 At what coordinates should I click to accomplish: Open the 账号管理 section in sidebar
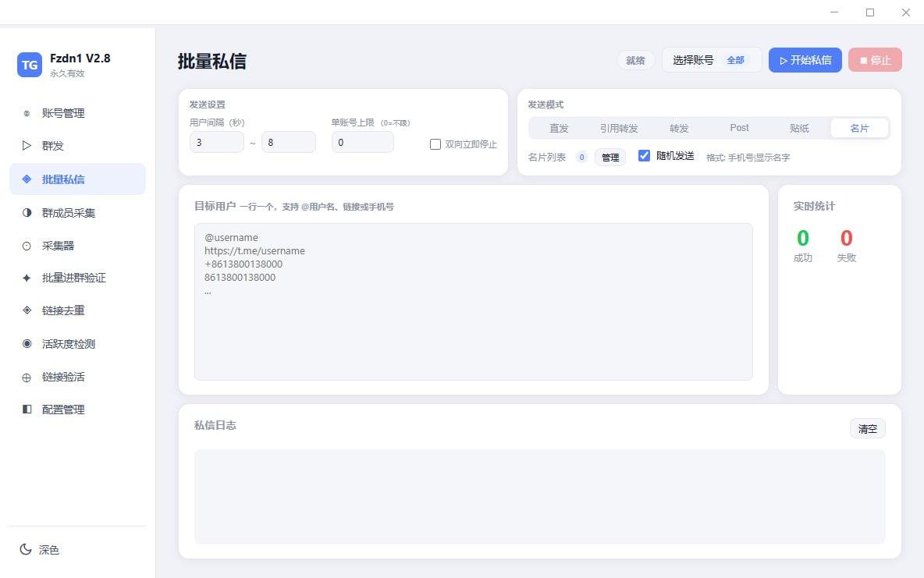[x=62, y=112]
